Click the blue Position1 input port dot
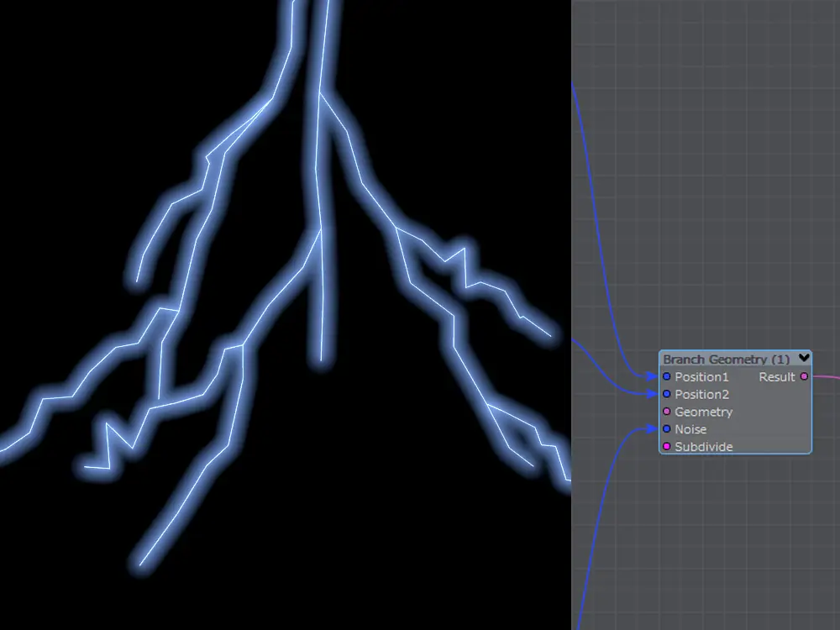The image size is (840, 630). point(667,377)
